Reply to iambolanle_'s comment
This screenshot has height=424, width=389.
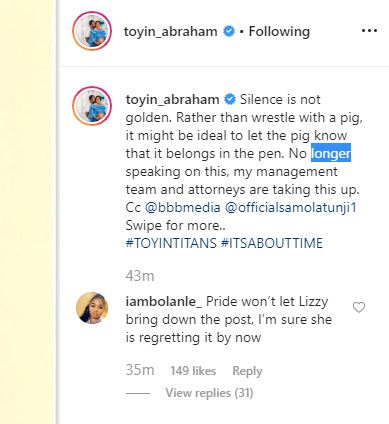[247, 371]
